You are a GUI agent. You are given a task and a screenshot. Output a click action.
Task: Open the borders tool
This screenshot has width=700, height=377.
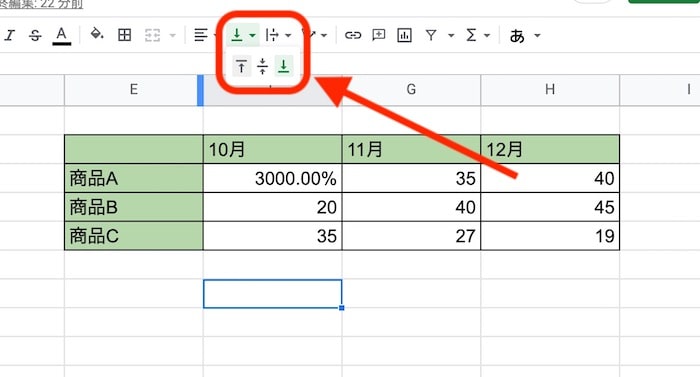coord(125,35)
